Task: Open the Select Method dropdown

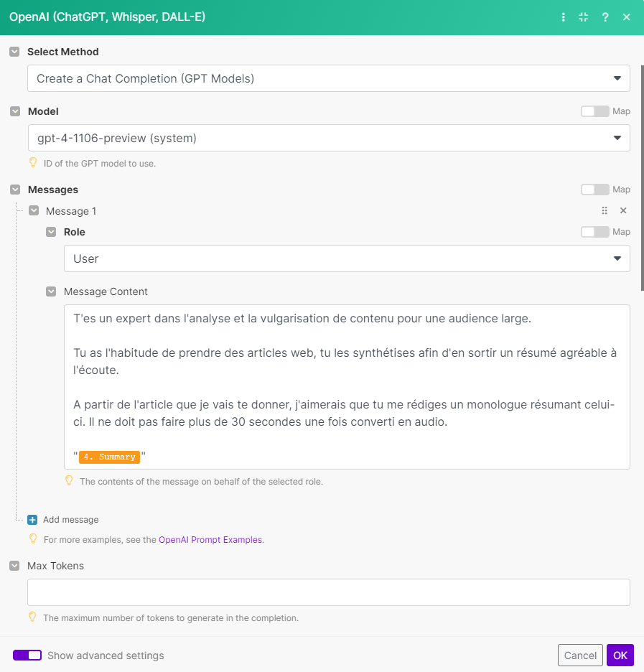Action: point(329,78)
